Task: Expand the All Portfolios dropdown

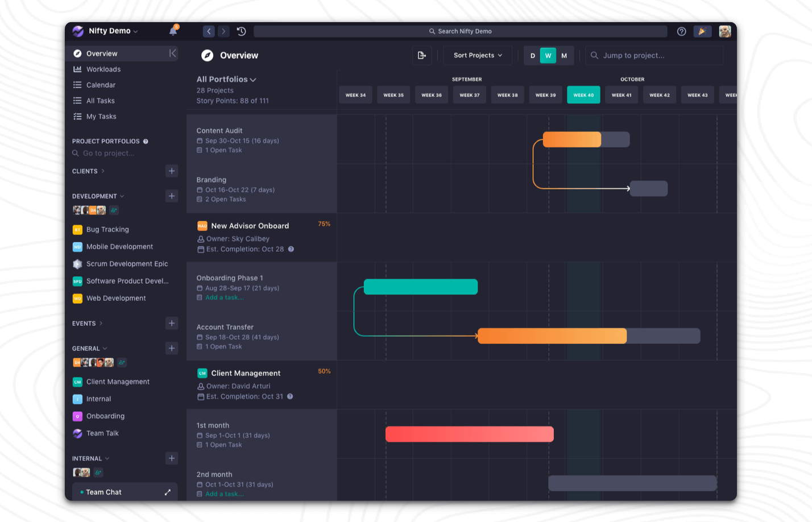Action: pos(226,80)
